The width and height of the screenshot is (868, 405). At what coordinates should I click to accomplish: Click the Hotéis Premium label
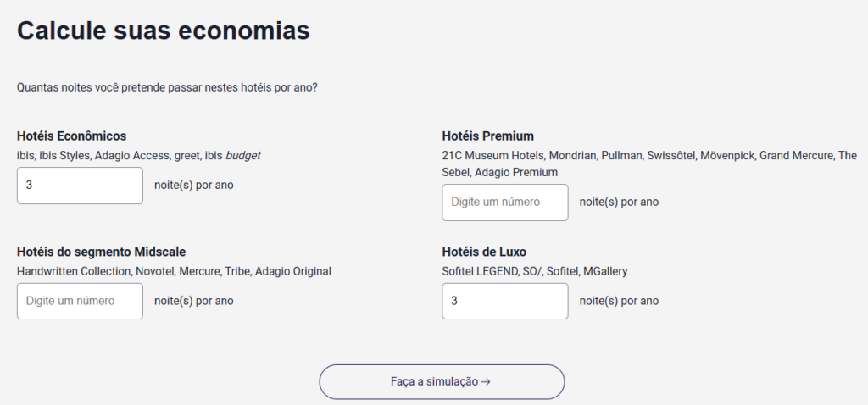488,136
